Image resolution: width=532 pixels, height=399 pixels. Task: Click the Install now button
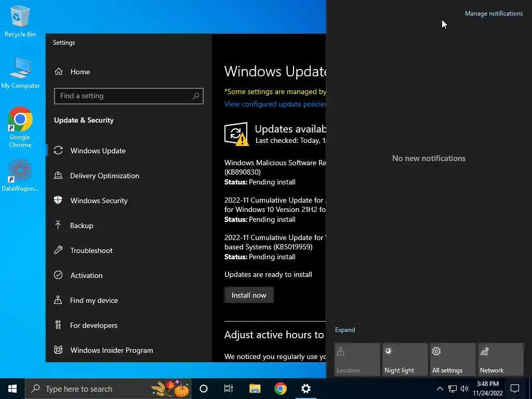pyautogui.click(x=249, y=295)
